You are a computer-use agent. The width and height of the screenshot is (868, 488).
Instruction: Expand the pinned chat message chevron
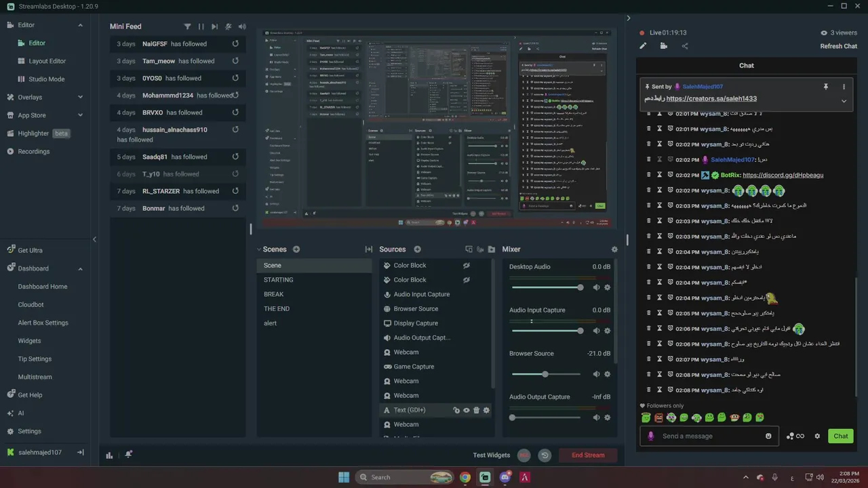coord(844,101)
